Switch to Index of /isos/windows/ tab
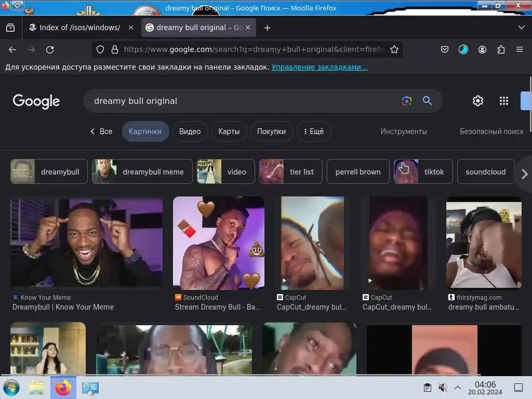This screenshot has width=532, height=399. [81, 28]
